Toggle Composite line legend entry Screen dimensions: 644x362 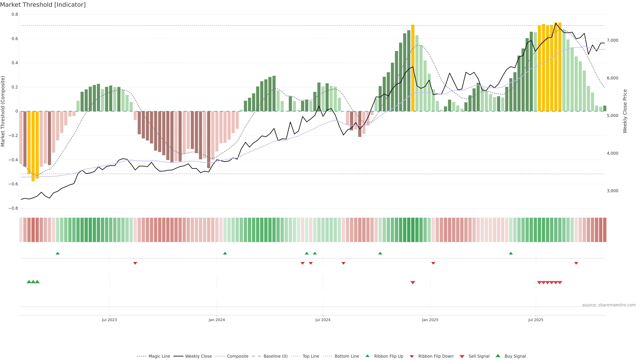pyautogui.click(x=237, y=356)
